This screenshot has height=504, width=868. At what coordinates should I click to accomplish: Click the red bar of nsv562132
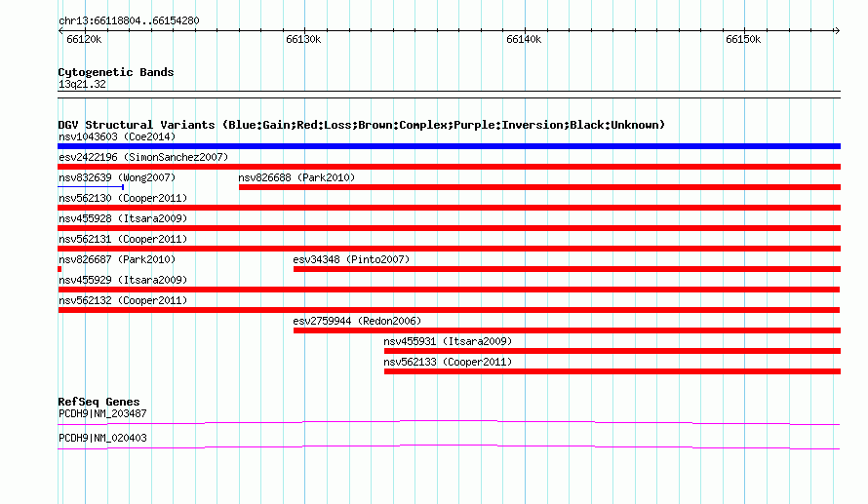click(449, 310)
